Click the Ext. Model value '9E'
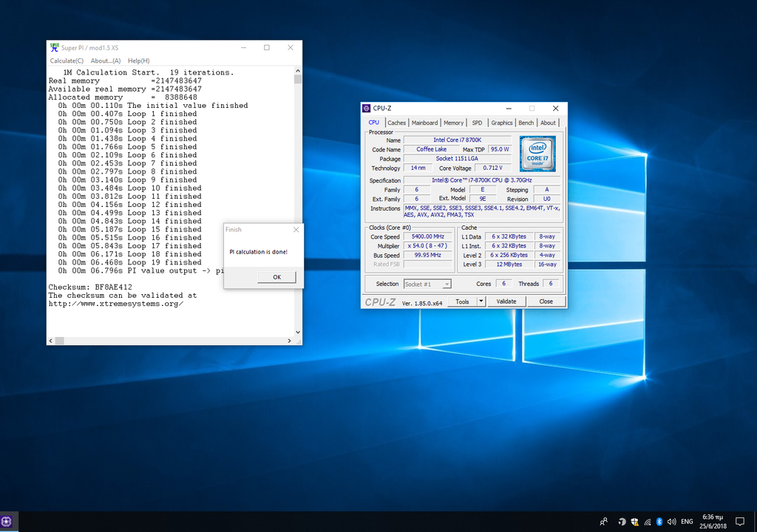Viewport: 757px width, 532px height. (x=483, y=199)
